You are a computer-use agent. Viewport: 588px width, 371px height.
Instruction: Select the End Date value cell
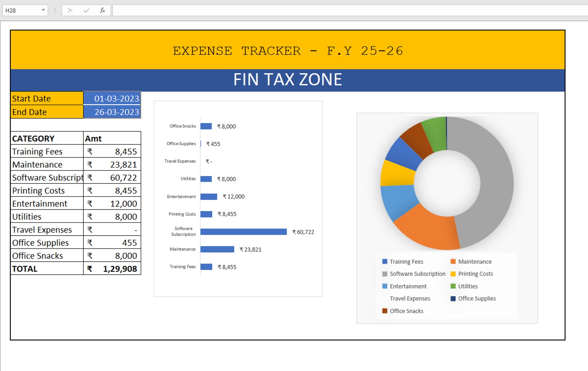coord(112,112)
